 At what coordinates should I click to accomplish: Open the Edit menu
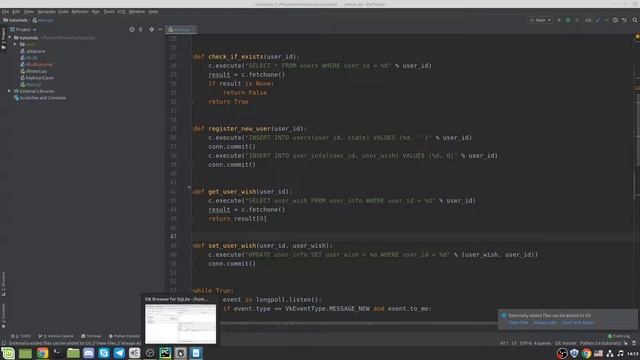pyautogui.click(x=16, y=12)
